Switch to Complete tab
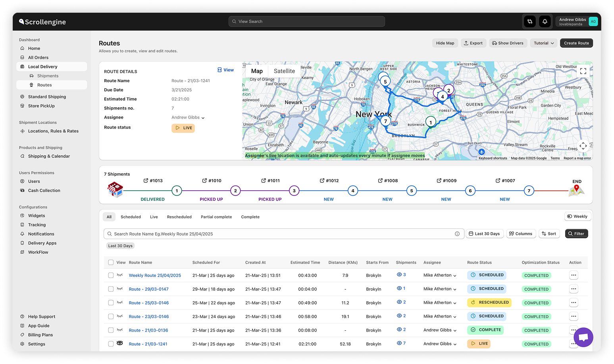This screenshot has width=614, height=364. [x=250, y=217]
